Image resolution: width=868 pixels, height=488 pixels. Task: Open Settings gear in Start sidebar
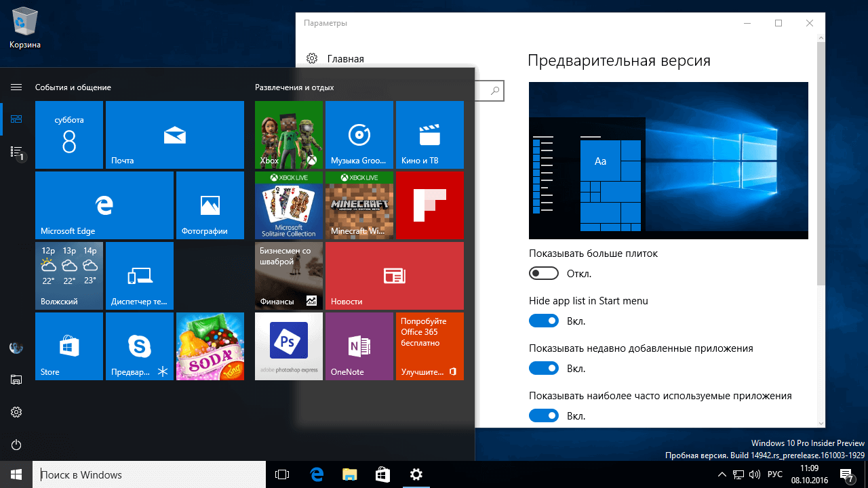pos(16,412)
